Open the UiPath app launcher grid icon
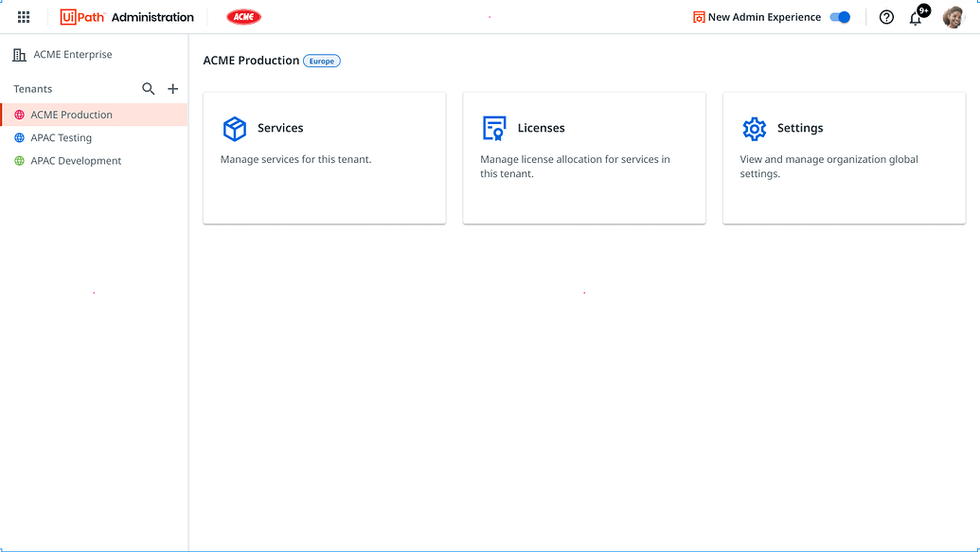This screenshot has width=980, height=552. point(23,16)
